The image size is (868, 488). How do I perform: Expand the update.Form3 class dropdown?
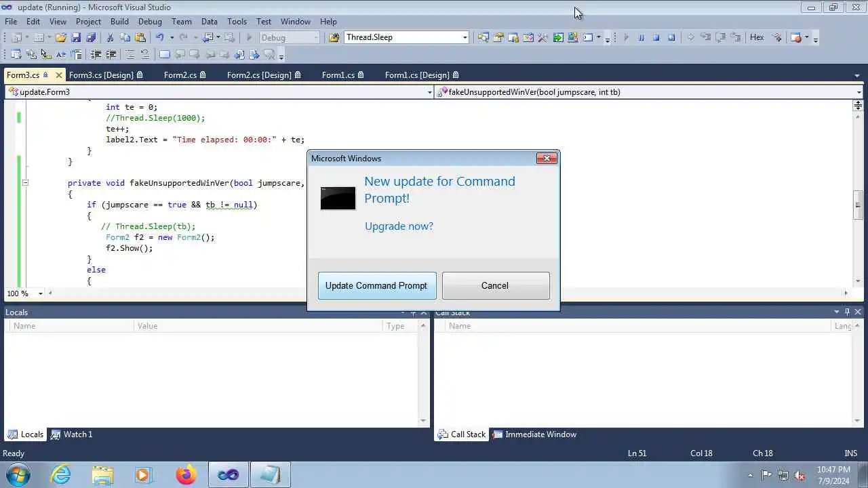coord(429,92)
